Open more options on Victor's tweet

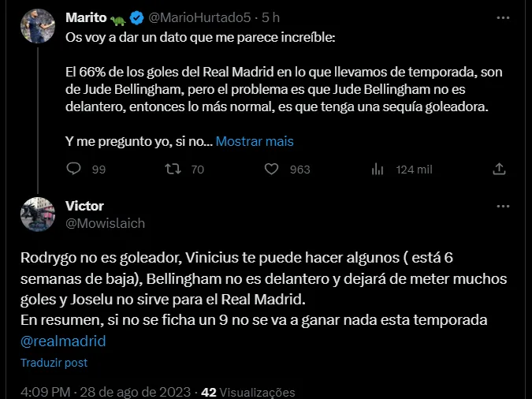pyautogui.click(x=502, y=206)
